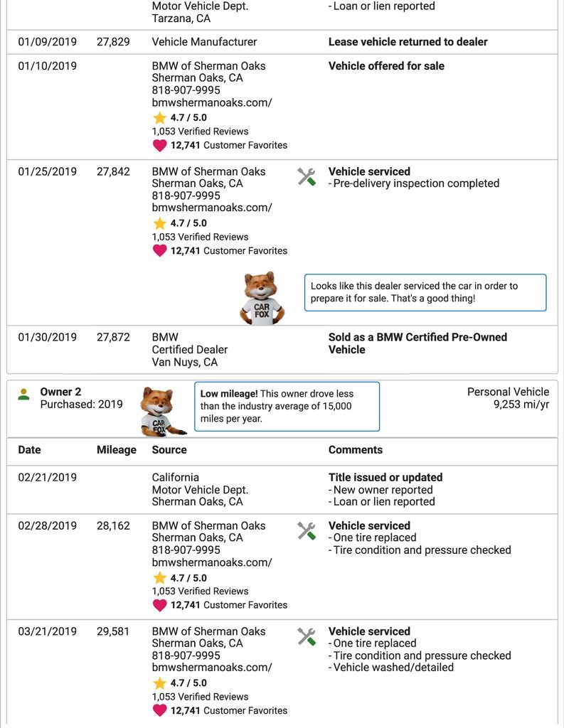Image resolution: width=564 pixels, height=728 pixels.
Task: Click the heart favorites icon in the 01/25/2019 entry
Action: coord(159,251)
